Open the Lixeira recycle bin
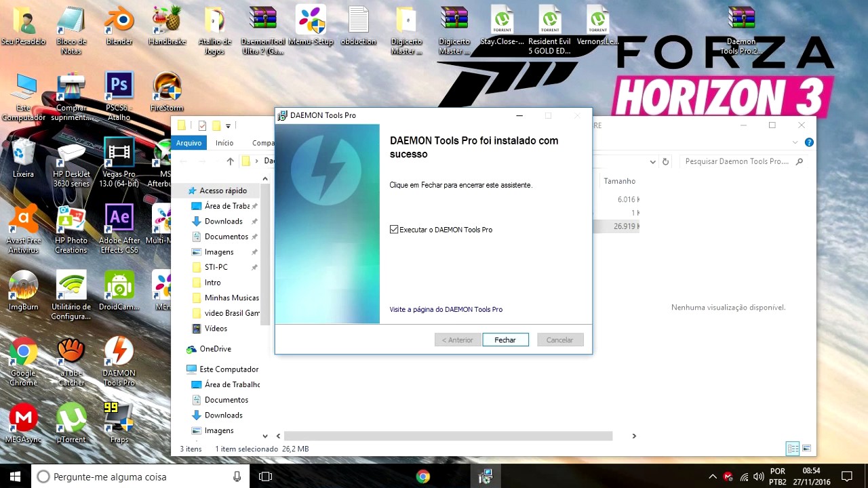The image size is (868, 488). (24, 157)
